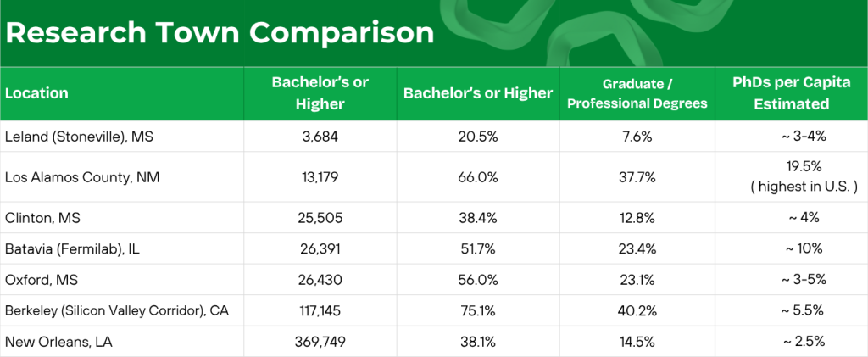This screenshot has width=868, height=357.
Task: Select the 37.7% graduate degrees cell
Action: pyautogui.click(x=637, y=177)
